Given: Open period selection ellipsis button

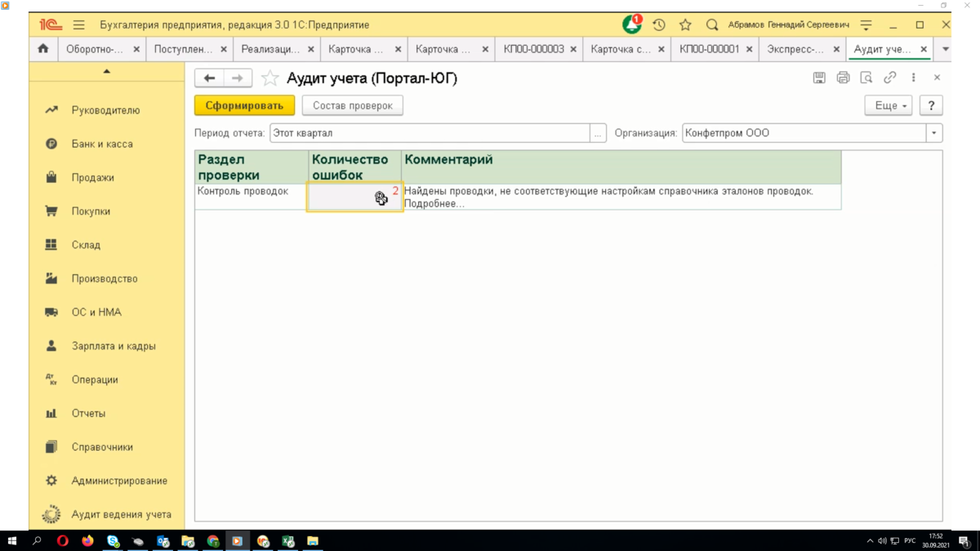Looking at the screenshot, I should 598,133.
